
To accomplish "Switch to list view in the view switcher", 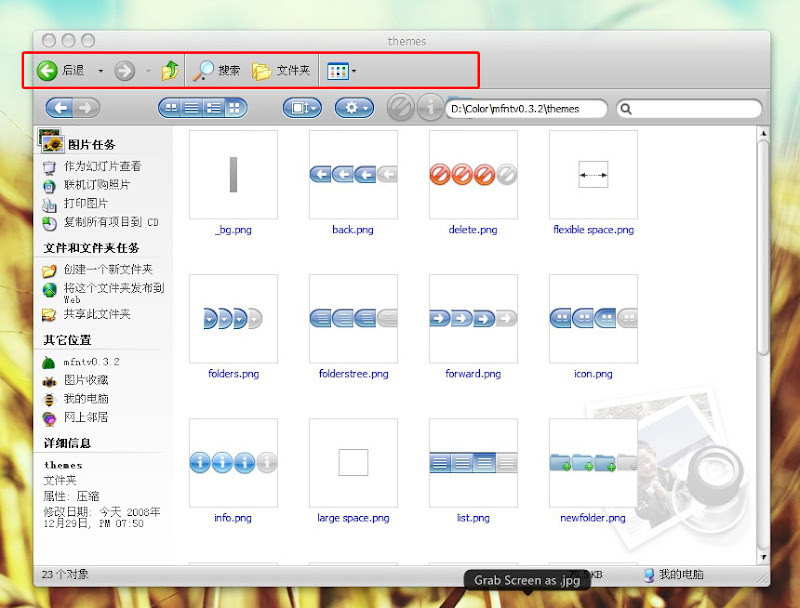I will (x=191, y=108).
